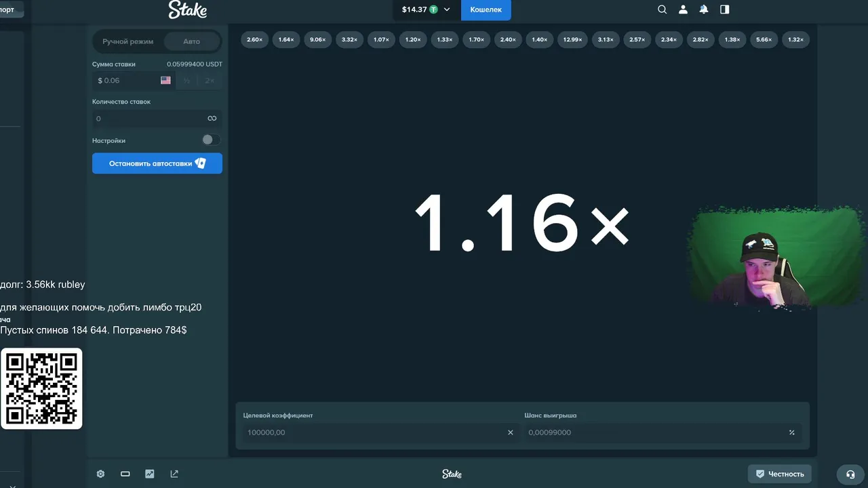Click the ½ bet halve button

(x=186, y=80)
